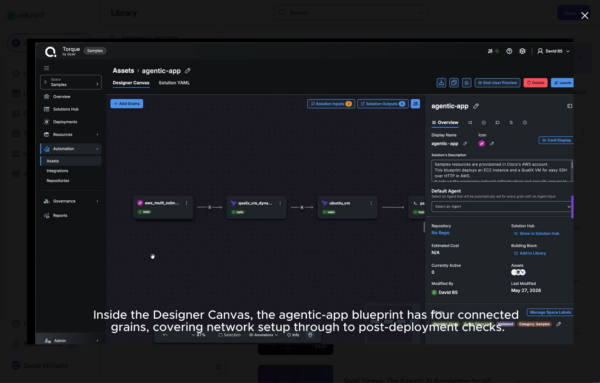Click Add to Library link
Viewport: 600px width, 383px height.
click(x=530, y=253)
